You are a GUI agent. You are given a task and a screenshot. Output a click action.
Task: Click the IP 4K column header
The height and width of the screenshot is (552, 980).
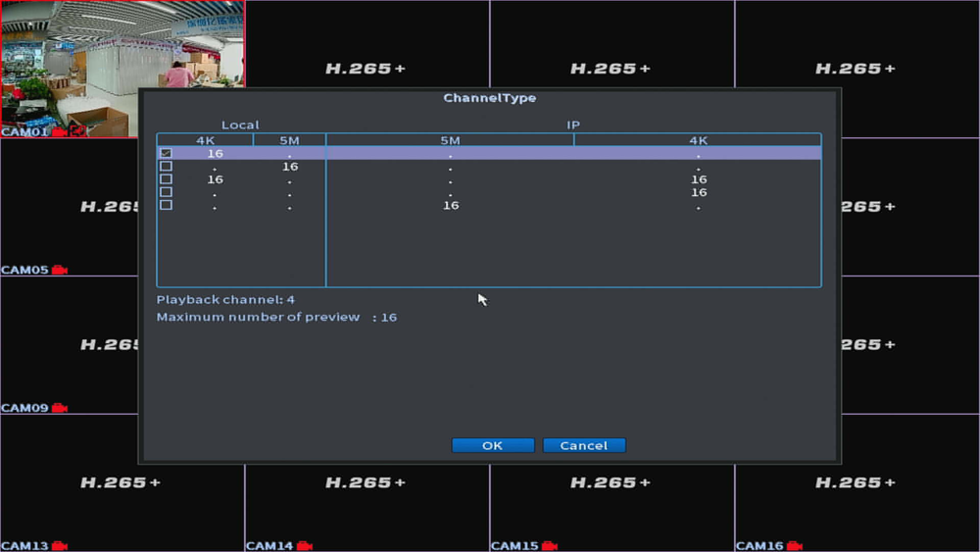coord(698,140)
